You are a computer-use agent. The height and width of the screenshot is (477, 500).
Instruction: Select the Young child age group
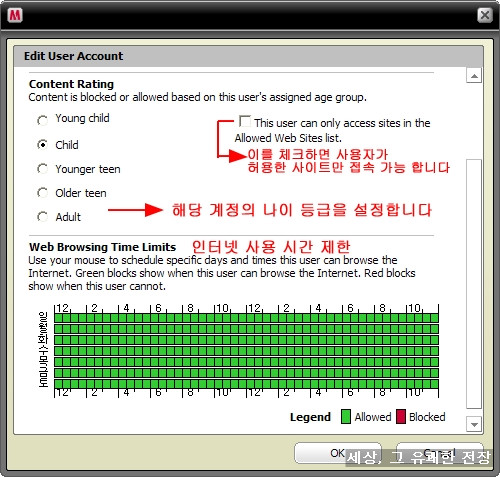click(x=42, y=120)
